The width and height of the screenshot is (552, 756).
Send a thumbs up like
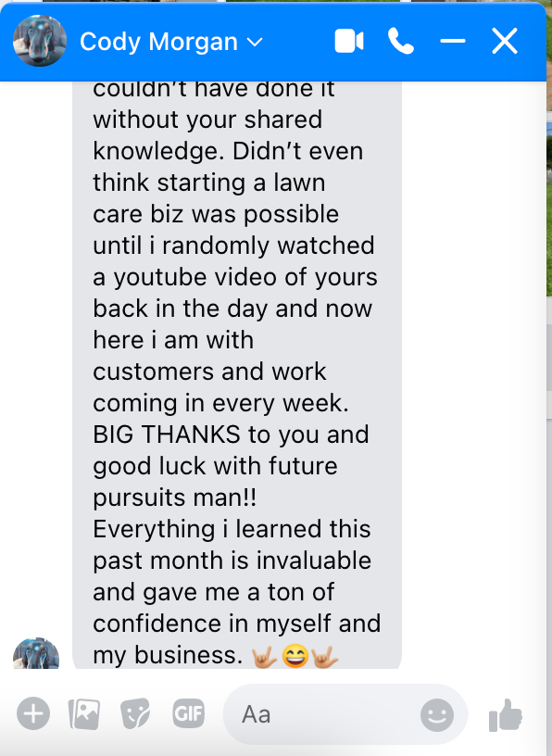506,715
